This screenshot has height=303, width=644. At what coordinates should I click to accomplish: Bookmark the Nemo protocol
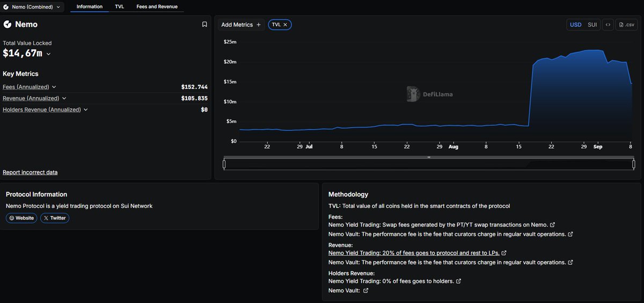[204, 24]
